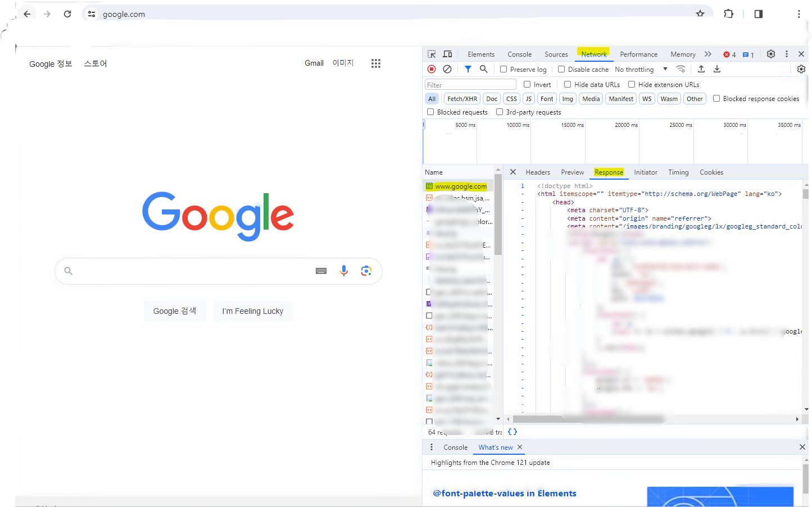Image resolution: width=812 pixels, height=507 pixels.
Task: Clear the network log
Action: tap(447, 69)
